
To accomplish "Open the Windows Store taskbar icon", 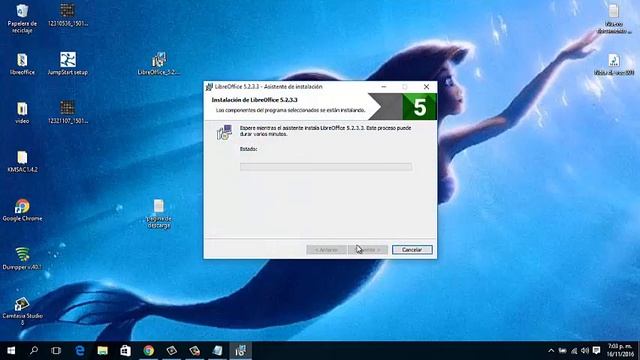I will 125,351.
